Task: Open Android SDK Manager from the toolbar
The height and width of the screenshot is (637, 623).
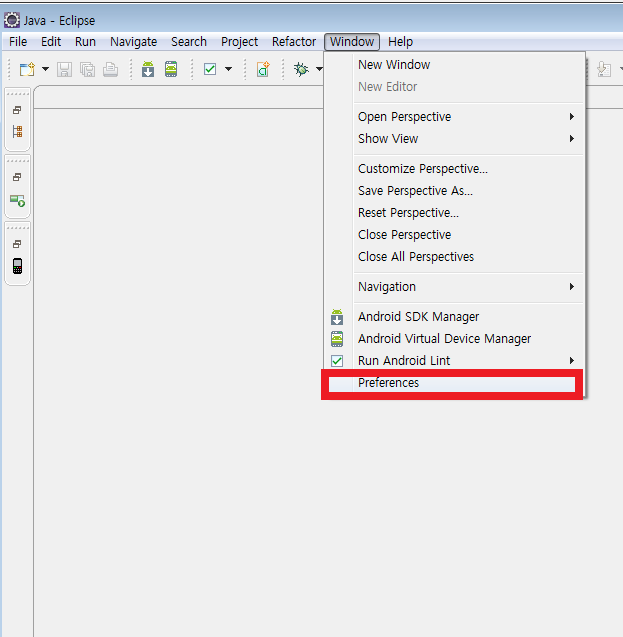Action: [148, 69]
